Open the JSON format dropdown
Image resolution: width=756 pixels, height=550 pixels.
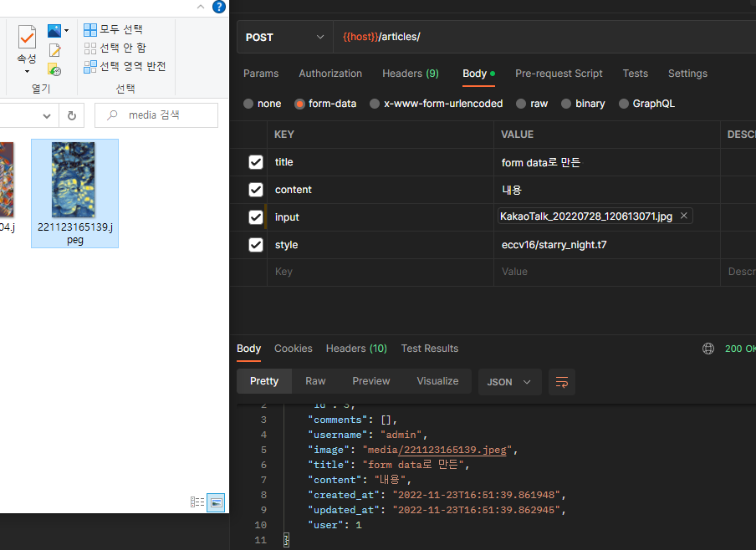[509, 382]
